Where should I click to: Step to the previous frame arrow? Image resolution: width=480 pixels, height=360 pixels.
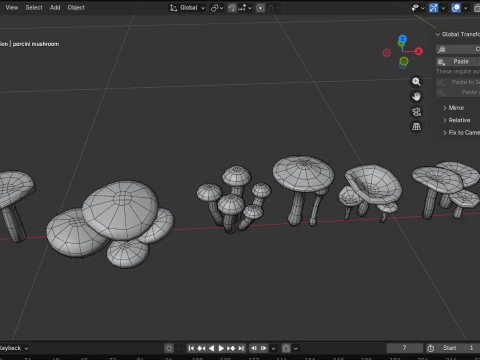point(254,348)
